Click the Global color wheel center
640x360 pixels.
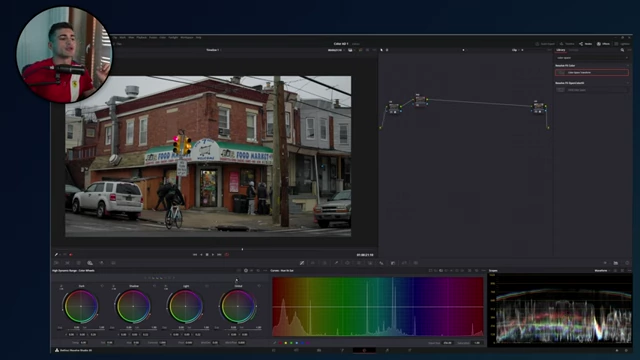[238, 306]
